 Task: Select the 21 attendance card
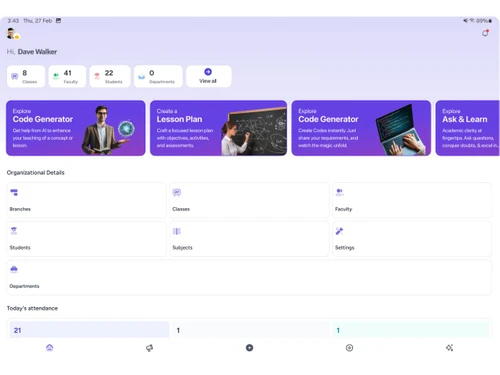tap(89, 329)
